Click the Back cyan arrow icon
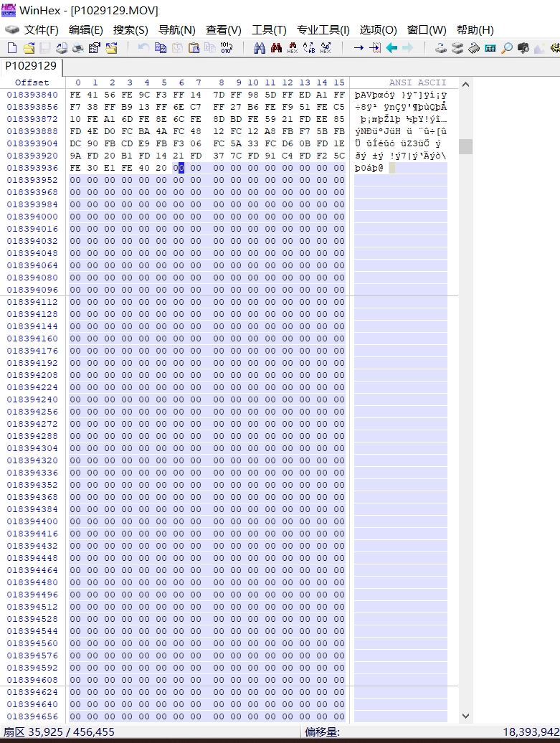 (391, 48)
